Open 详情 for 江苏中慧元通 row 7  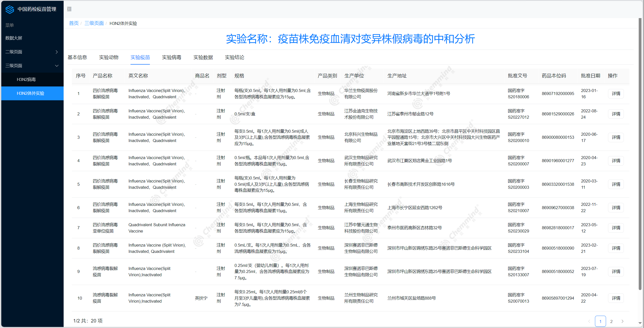click(616, 228)
